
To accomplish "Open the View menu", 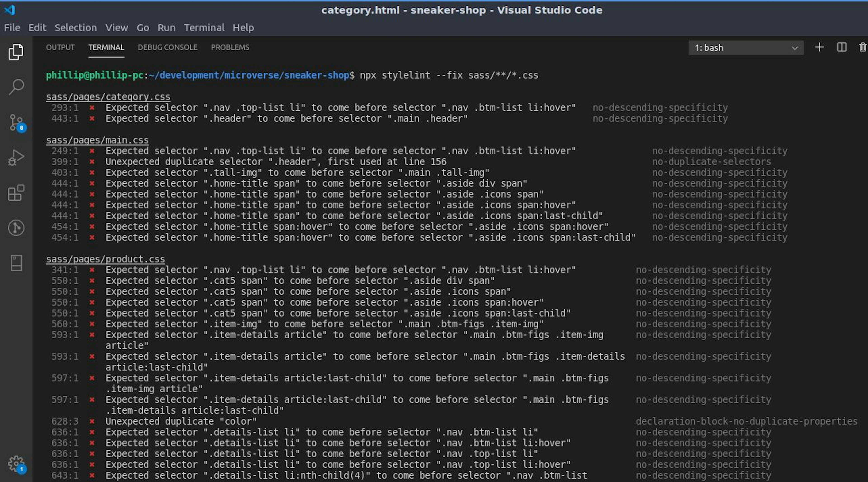I will [x=117, y=28].
